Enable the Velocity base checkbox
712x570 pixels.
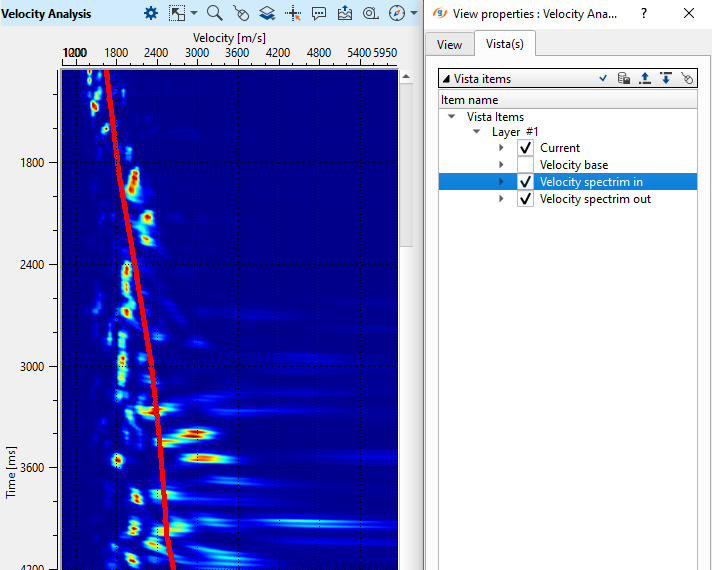click(526, 165)
